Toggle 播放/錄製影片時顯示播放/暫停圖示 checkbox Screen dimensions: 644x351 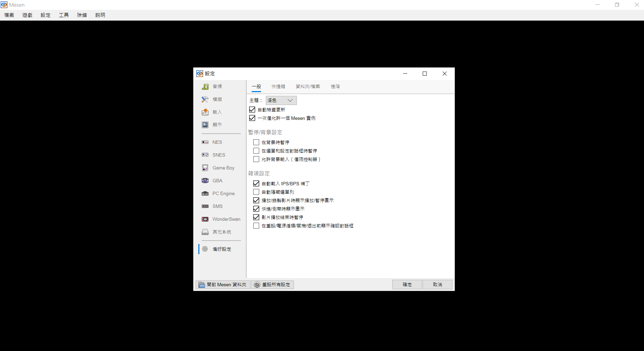coord(256,200)
